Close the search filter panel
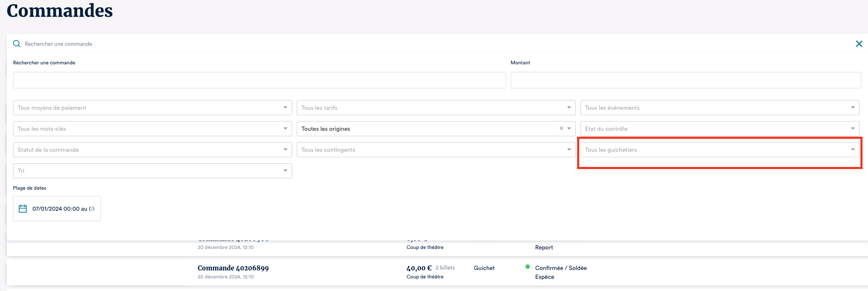868x291 pixels. pyautogui.click(x=859, y=44)
